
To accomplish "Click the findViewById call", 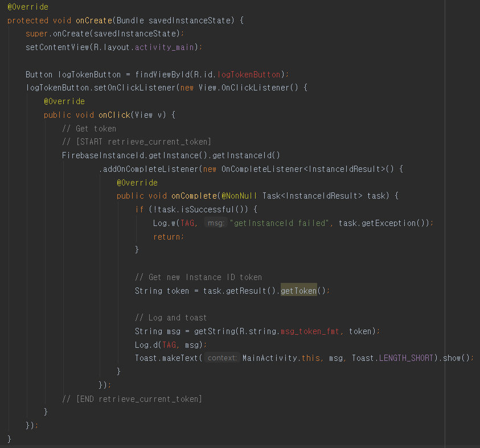I will click(162, 75).
